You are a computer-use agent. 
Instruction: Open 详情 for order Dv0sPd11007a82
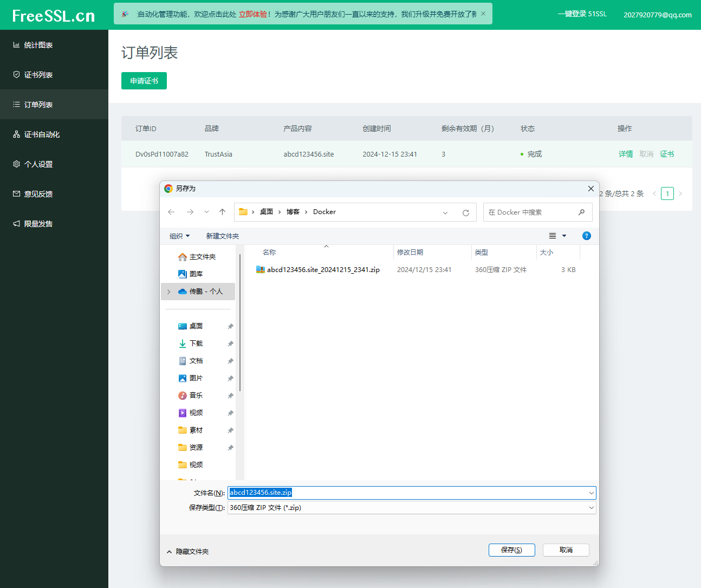coord(626,154)
